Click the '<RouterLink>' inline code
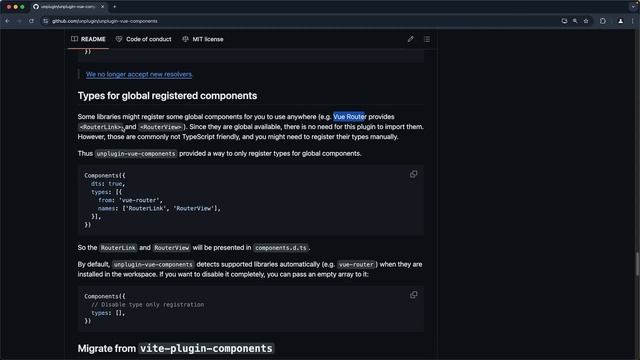The image size is (640, 360). tap(101, 127)
